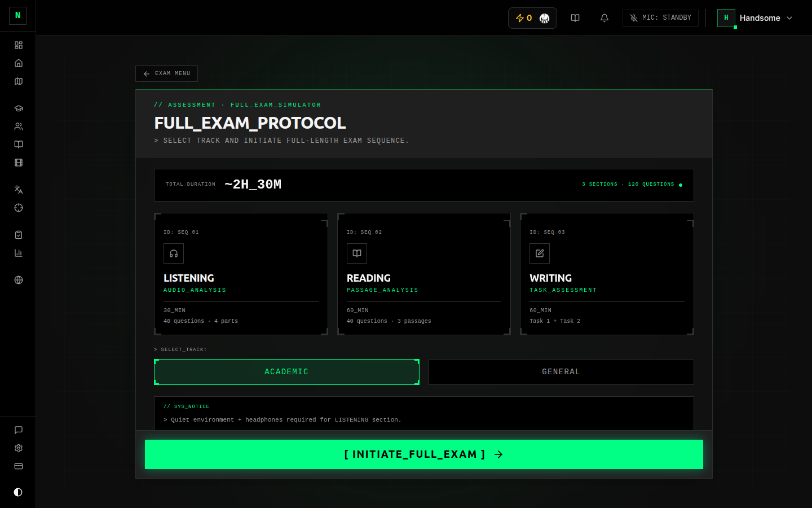Open the top bar book icon
This screenshot has height=508, width=812.
575,18
